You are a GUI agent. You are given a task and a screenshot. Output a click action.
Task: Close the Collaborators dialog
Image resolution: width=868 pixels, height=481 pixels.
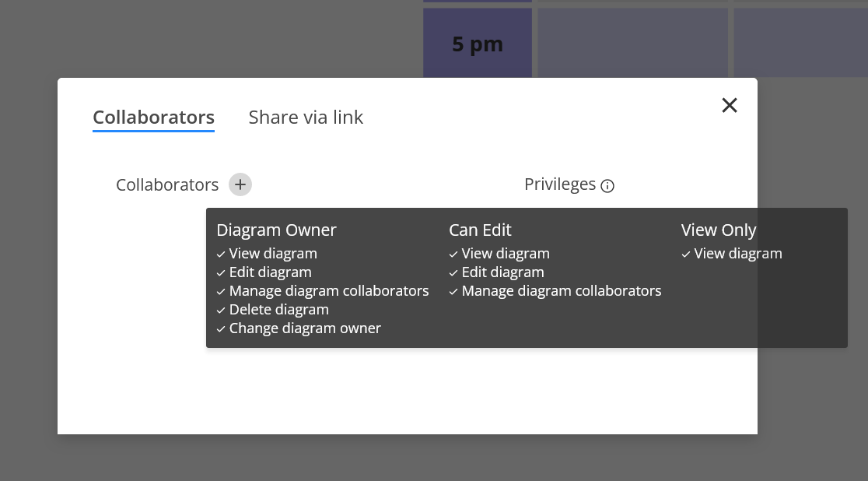pyautogui.click(x=729, y=105)
